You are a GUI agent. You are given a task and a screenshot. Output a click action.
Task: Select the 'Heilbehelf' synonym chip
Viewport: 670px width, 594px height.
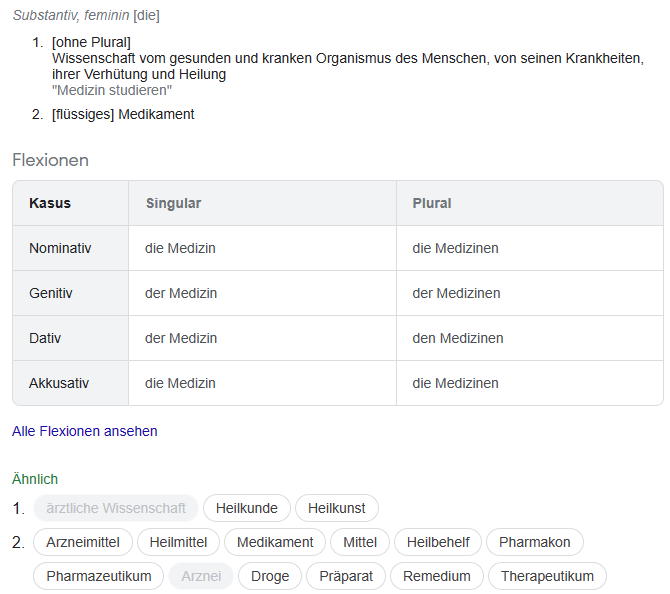pos(438,542)
